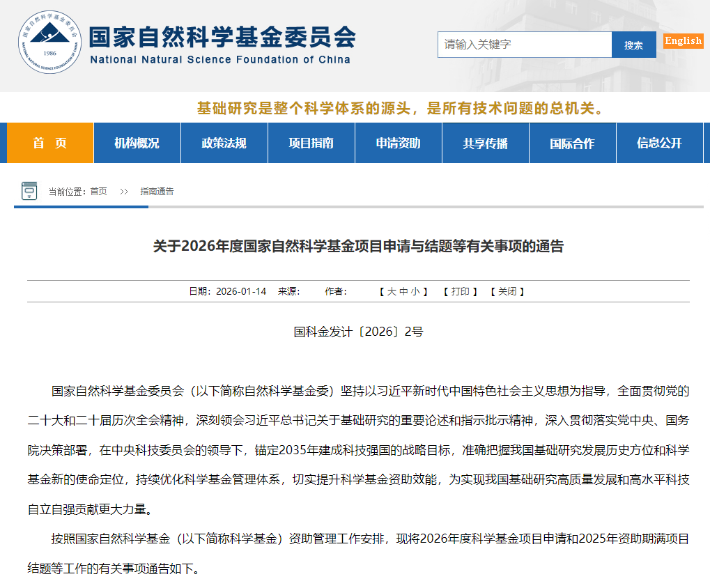Click the NSFC circular logo emblem
This screenshot has height=588, width=710.
coord(49,42)
